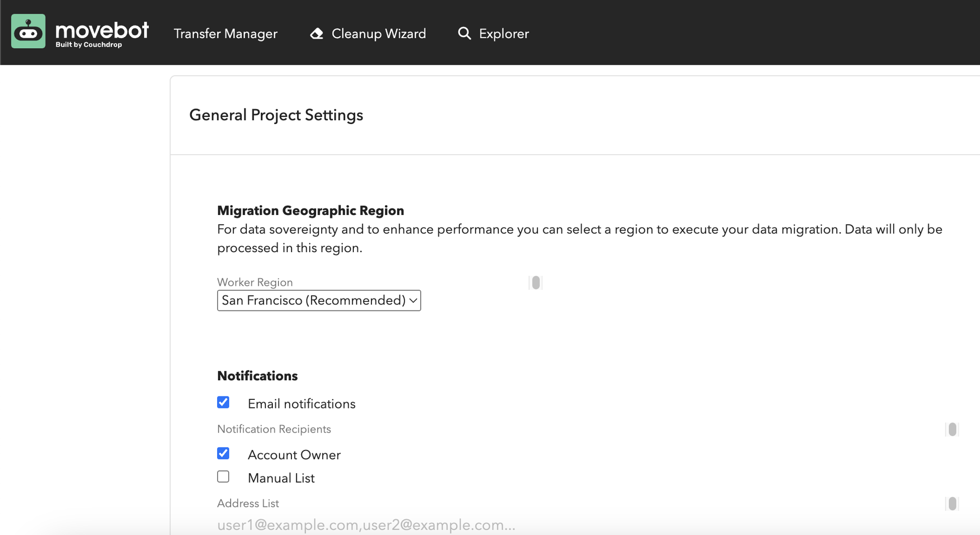The height and width of the screenshot is (535, 980).
Task: Click the Account Owner label text
Action: click(x=294, y=455)
